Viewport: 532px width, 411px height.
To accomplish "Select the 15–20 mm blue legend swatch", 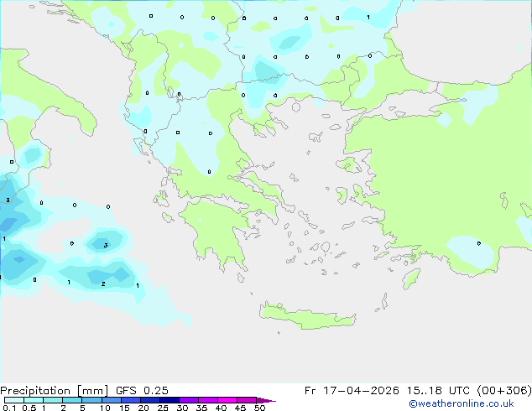I will coord(130,400).
